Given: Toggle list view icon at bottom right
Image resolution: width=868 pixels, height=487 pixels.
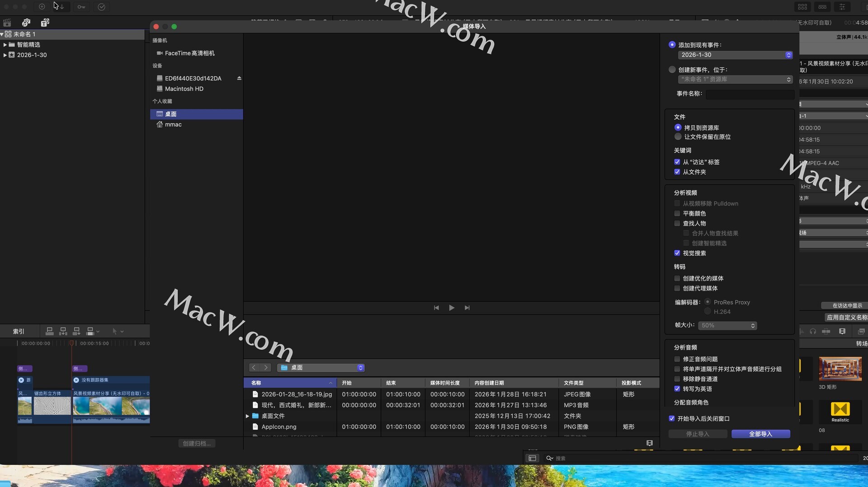Looking at the screenshot, I should tap(650, 443).
